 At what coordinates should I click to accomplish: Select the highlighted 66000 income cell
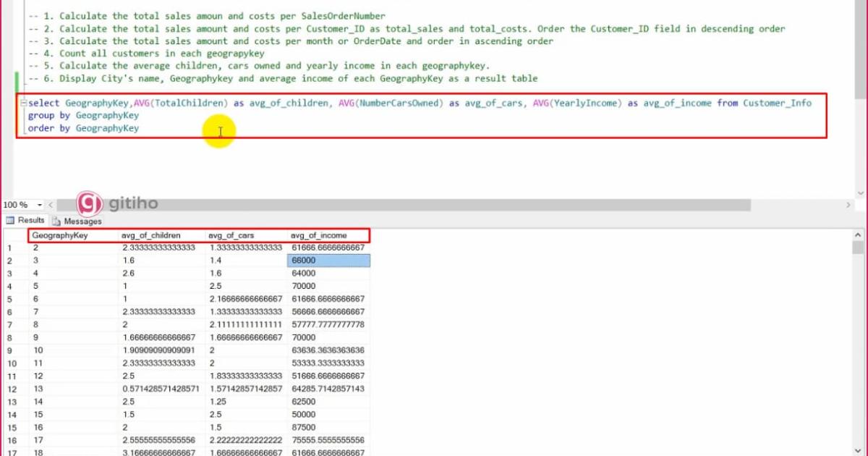[329, 261]
